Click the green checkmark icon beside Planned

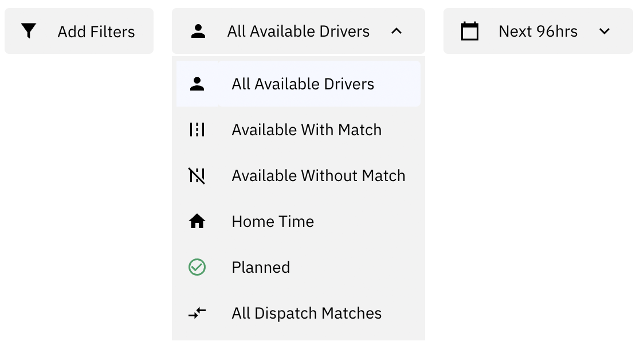197,267
